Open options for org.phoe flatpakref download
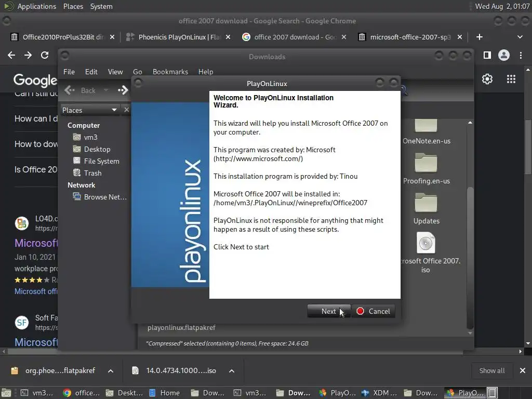Screen dimensions: 532x399 (x=111, y=371)
